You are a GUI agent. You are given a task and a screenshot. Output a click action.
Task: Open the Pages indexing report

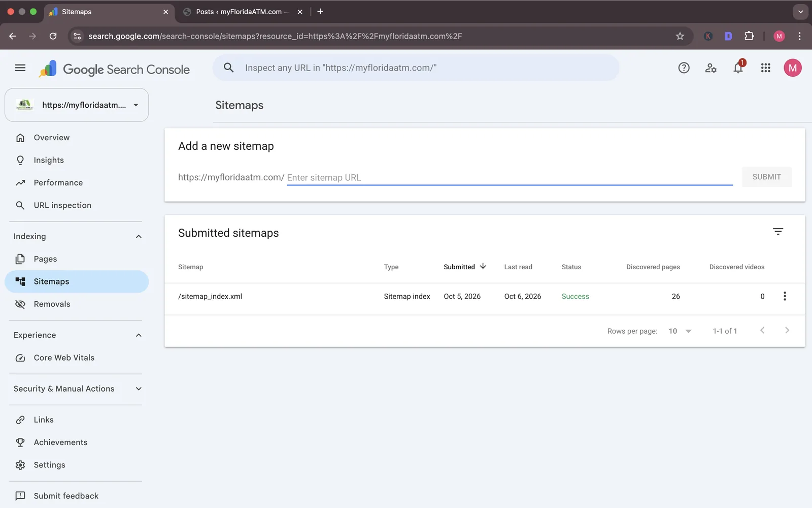[x=77, y=259]
